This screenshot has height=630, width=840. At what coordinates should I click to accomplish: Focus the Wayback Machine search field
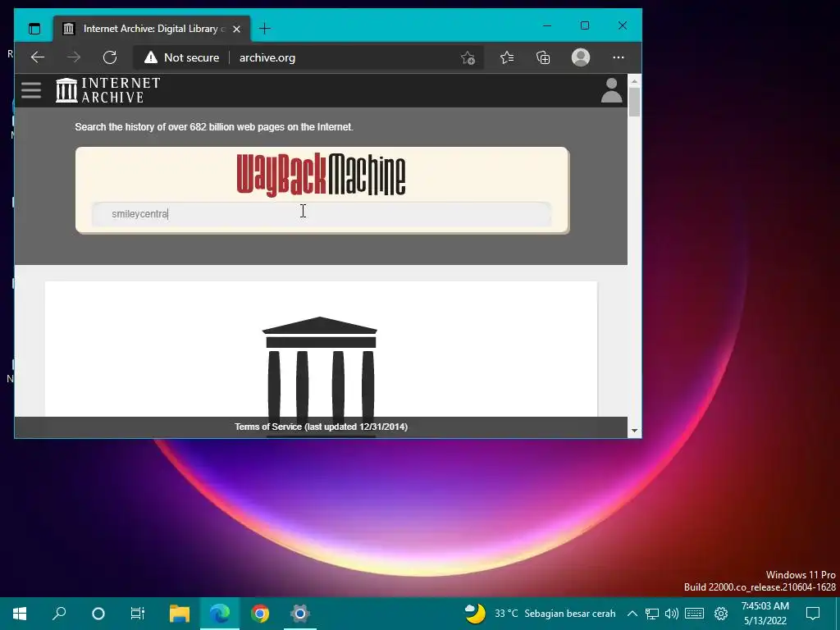point(322,214)
